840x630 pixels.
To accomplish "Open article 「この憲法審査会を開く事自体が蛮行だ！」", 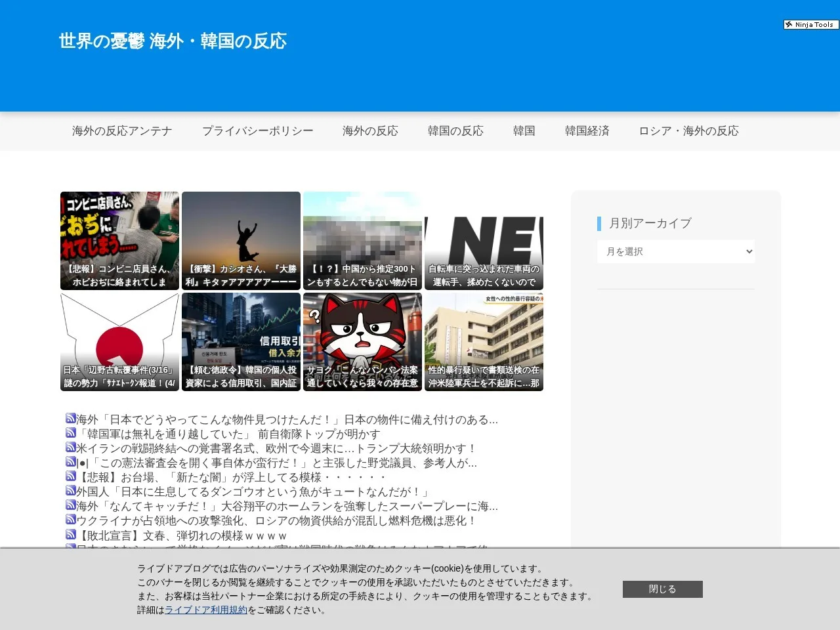I will (x=277, y=463).
